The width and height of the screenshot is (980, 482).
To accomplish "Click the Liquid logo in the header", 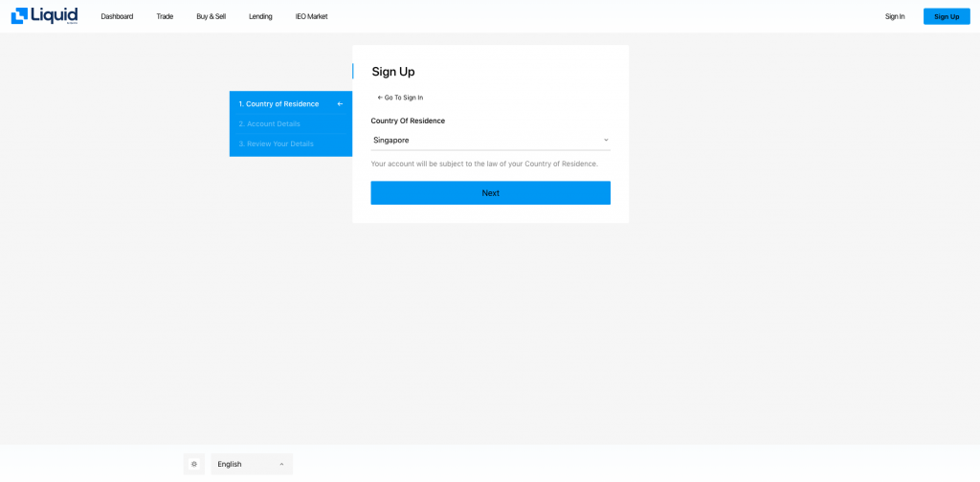I will point(44,15).
